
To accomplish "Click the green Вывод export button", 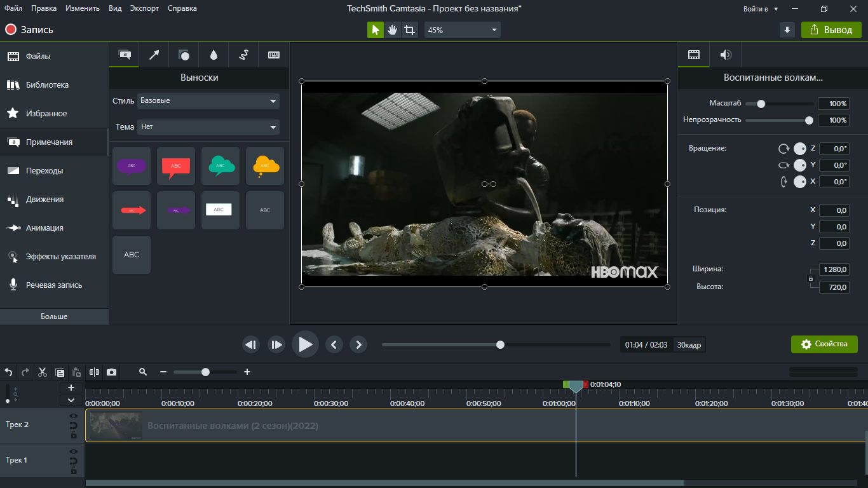I will [x=831, y=30].
